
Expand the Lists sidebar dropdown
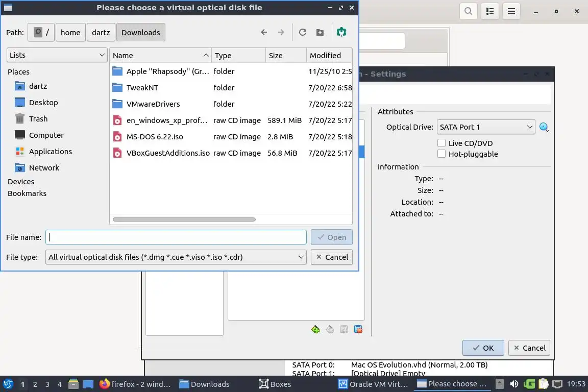pyautogui.click(x=57, y=55)
